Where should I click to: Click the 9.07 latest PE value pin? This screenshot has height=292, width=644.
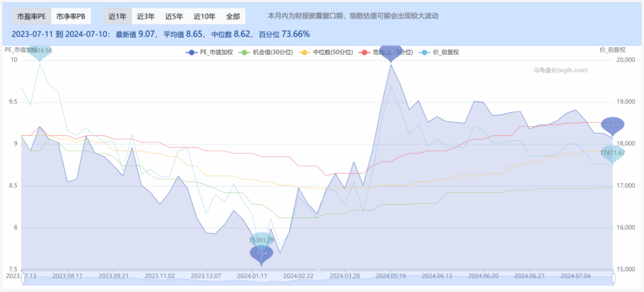612,125
